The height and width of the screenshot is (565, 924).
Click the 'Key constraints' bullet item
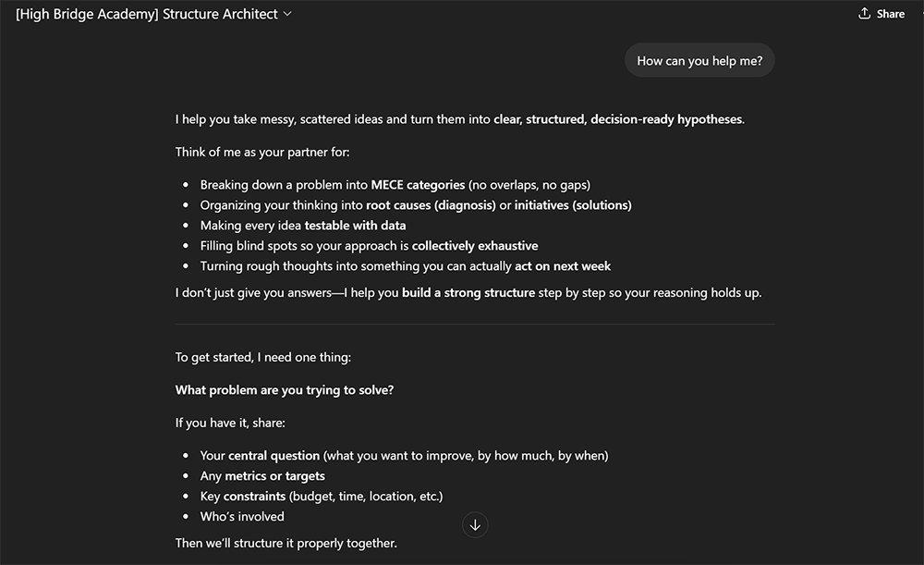[254, 497]
